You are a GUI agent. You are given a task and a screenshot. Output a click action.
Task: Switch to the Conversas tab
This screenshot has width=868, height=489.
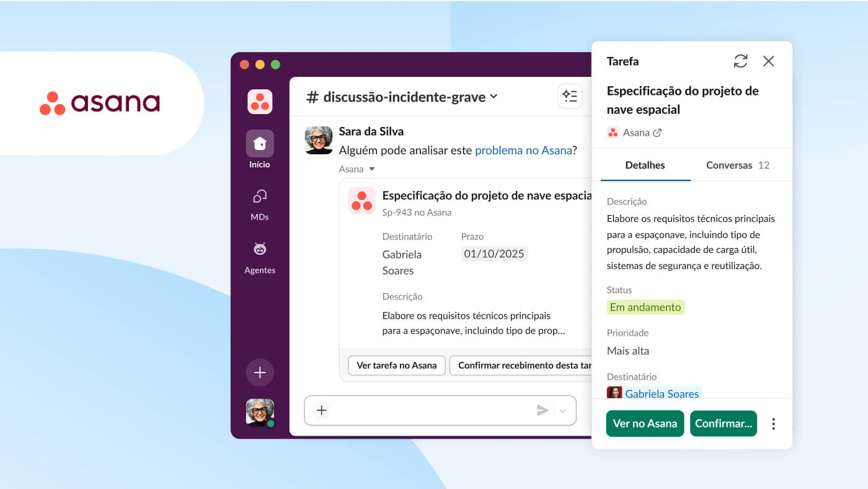coord(738,165)
